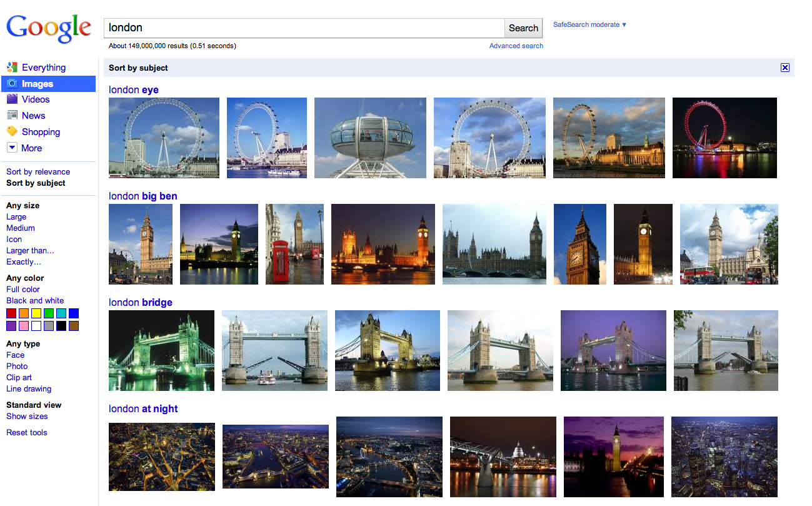Pick the purple color swatch
Screen dimensions: 812x506
[x=11, y=326]
